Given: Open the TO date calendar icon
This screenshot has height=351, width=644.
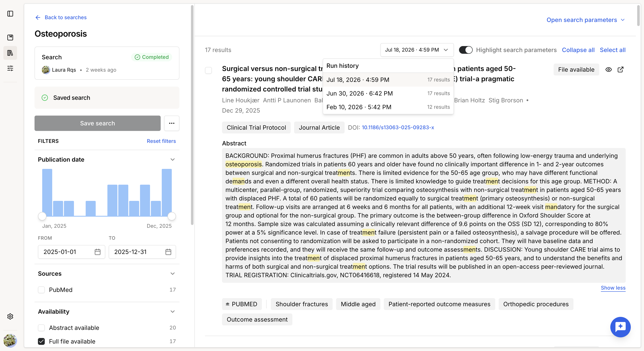Looking at the screenshot, I should pos(168,252).
